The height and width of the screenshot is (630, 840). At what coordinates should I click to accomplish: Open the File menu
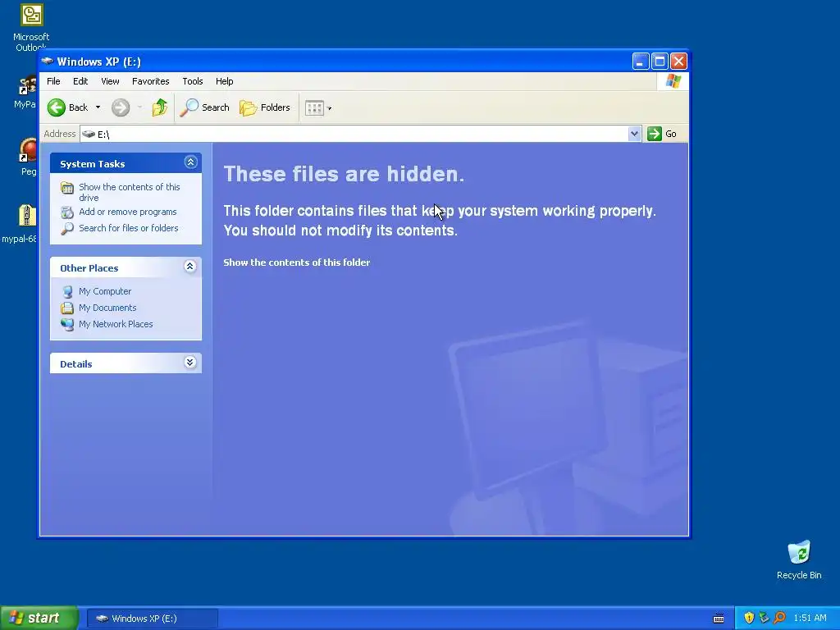(x=53, y=81)
